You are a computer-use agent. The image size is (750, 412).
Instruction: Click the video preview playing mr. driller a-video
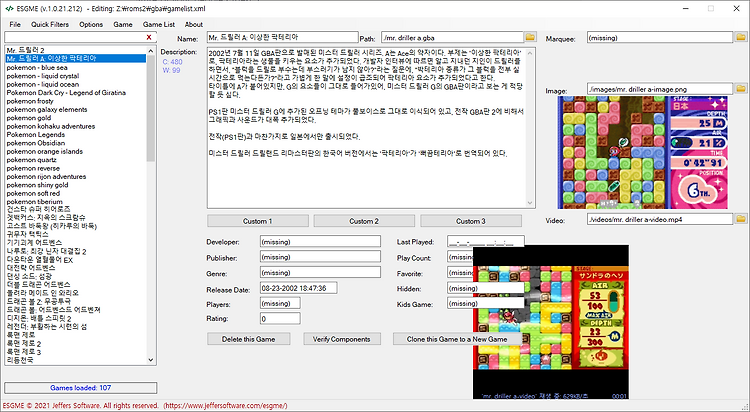pyautogui.click(x=551, y=322)
